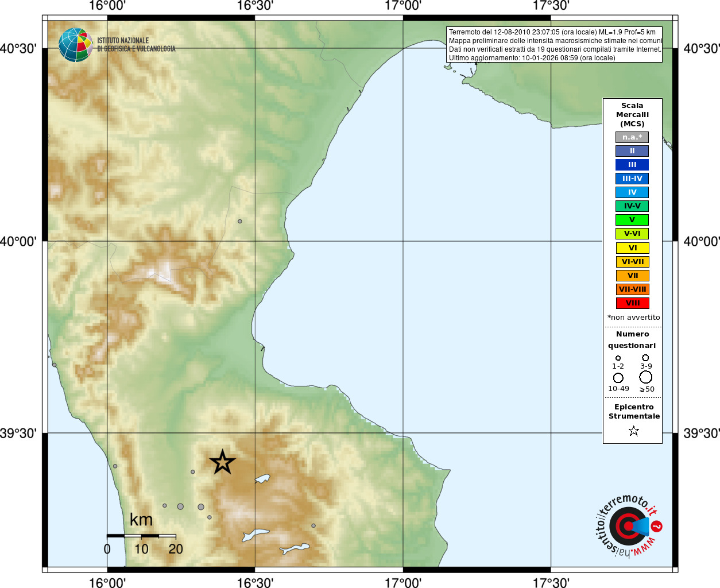The width and height of the screenshot is (720, 588).
Task: Select the green V intensity swatch
Action: pyautogui.click(x=632, y=220)
